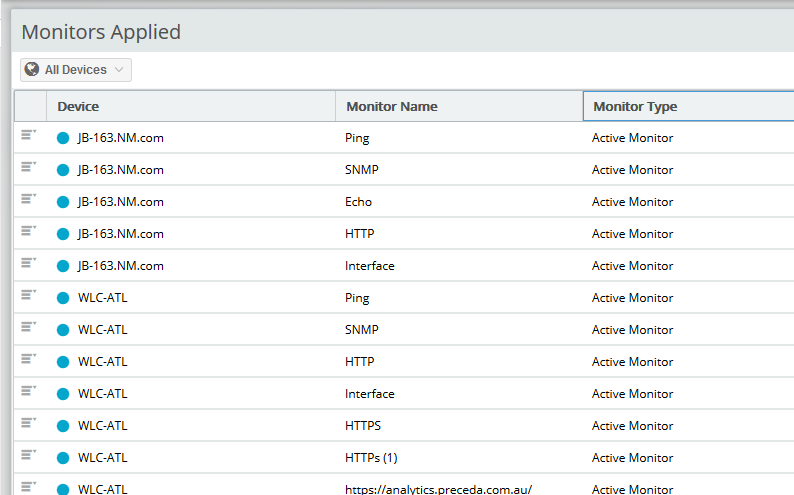Open row menu for WLC-ATL SNMP

[28, 327]
